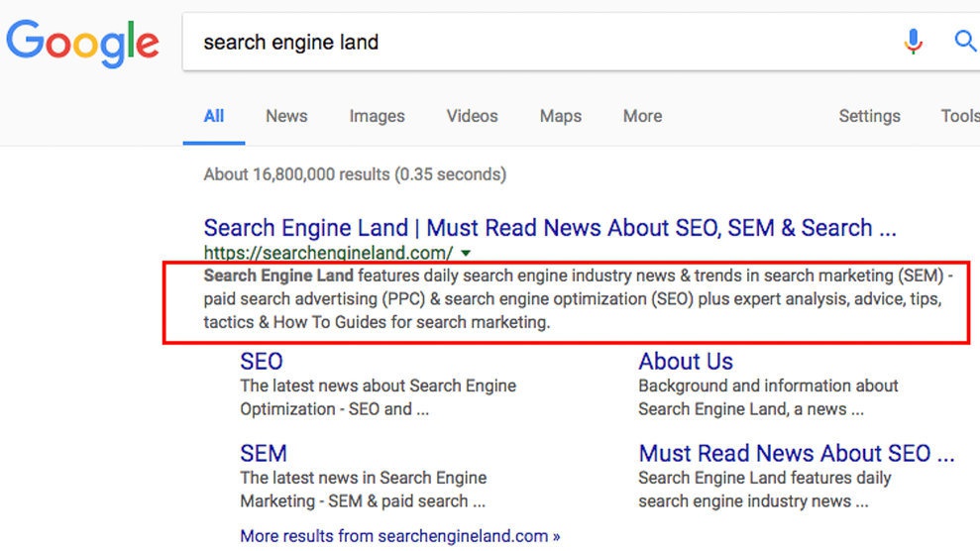Image resolution: width=980 pixels, height=551 pixels.
Task: Click More results from searchengineland.com
Action: click(399, 536)
